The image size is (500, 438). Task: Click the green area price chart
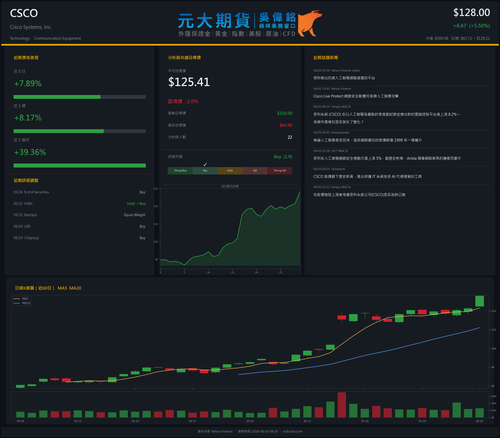click(x=230, y=230)
